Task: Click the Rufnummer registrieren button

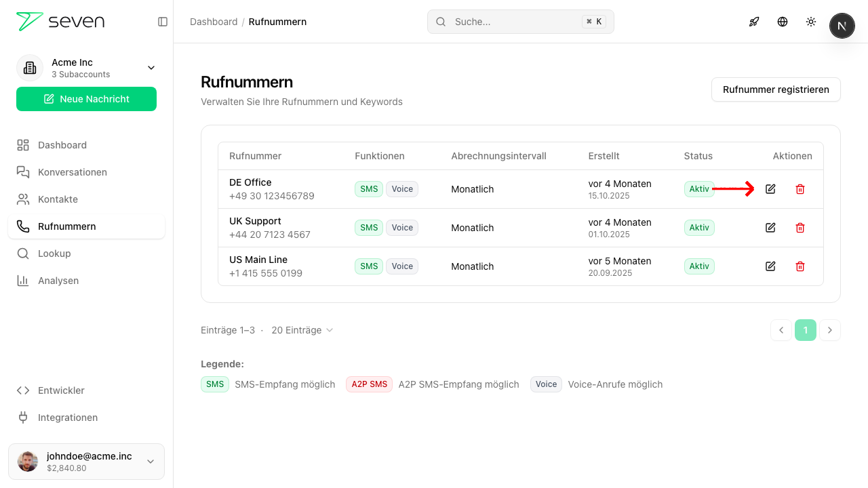Action: pos(776,89)
